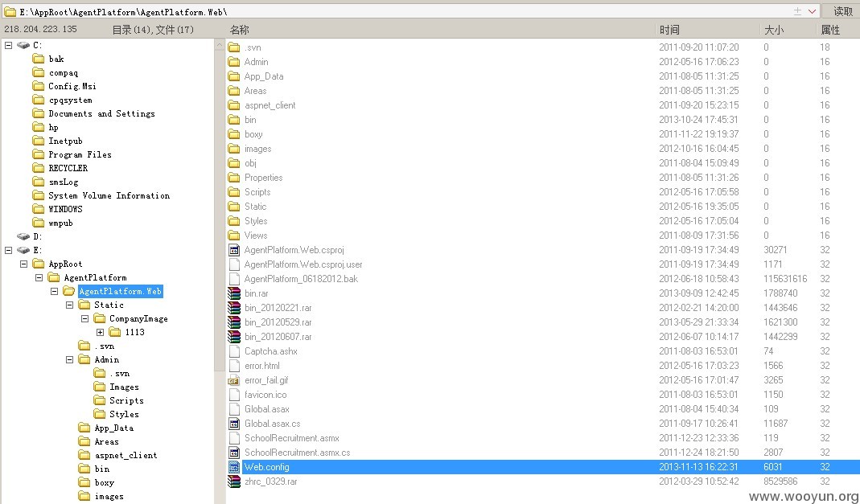Select Properties folder in file list

[x=263, y=178]
